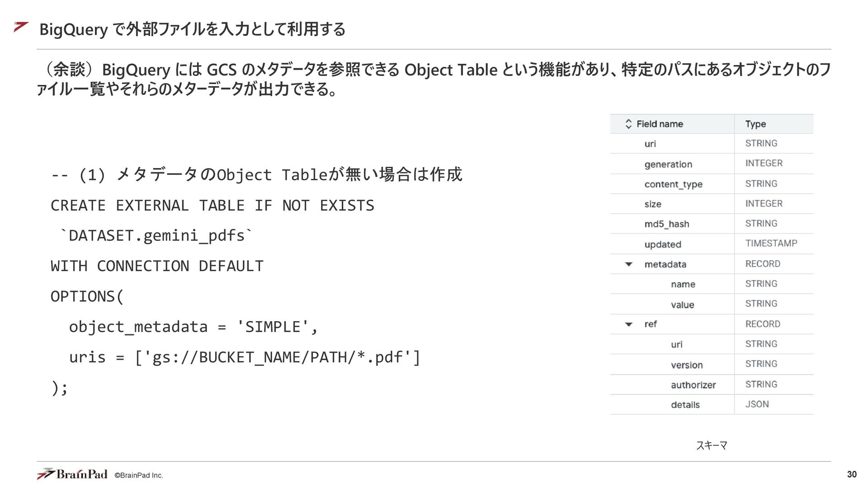Select the md5_hash field name

[x=667, y=224]
